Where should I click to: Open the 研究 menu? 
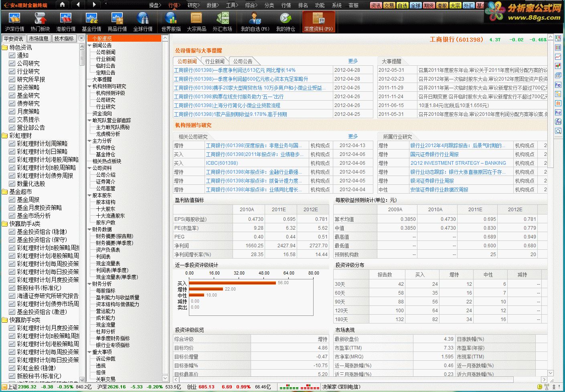pos(194,5)
